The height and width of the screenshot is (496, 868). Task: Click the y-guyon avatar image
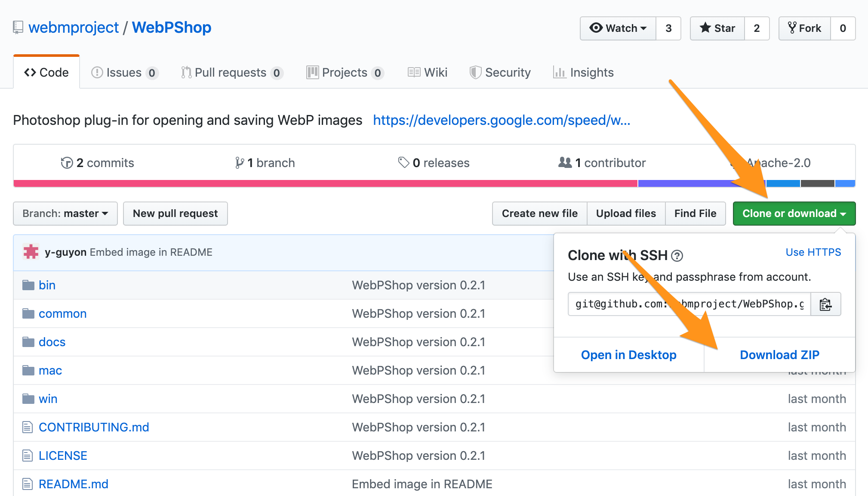31,252
